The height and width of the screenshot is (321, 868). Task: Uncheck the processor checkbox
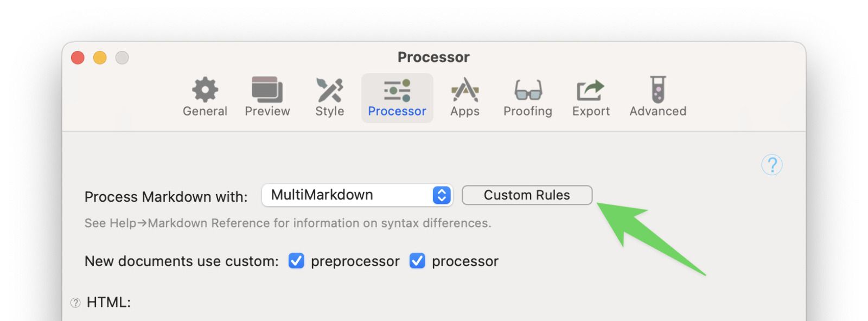[417, 261]
